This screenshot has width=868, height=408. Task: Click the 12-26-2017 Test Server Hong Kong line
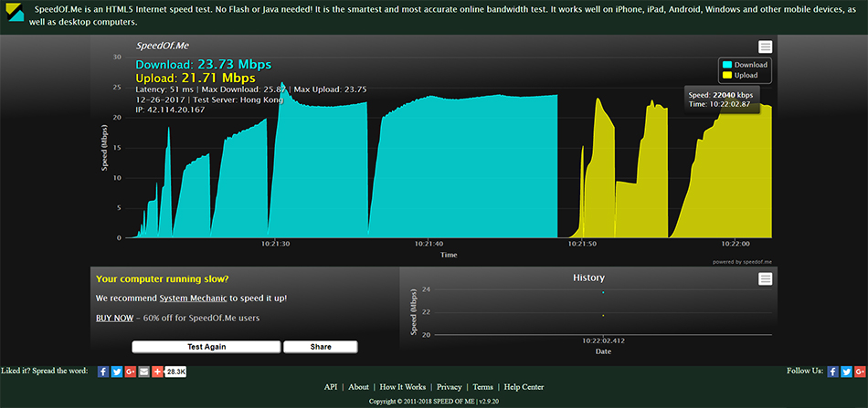pos(209,100)
